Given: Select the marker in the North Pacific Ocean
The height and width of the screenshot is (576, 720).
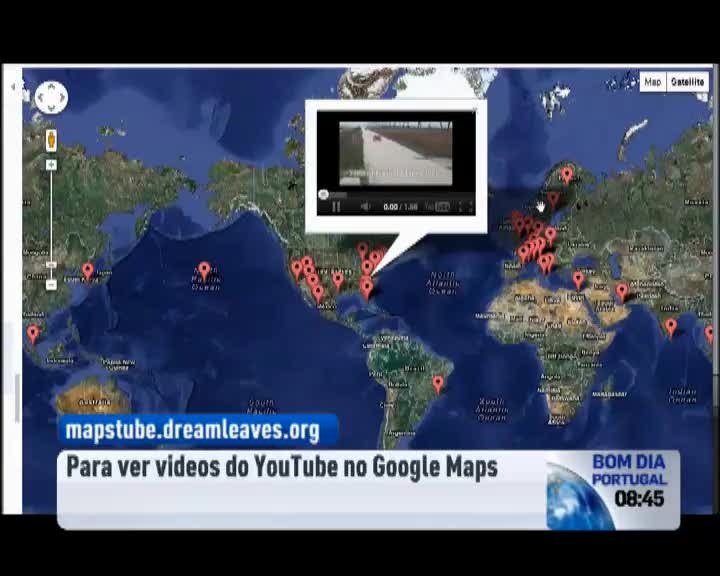Looking at the screenshot, I should 204,269.
